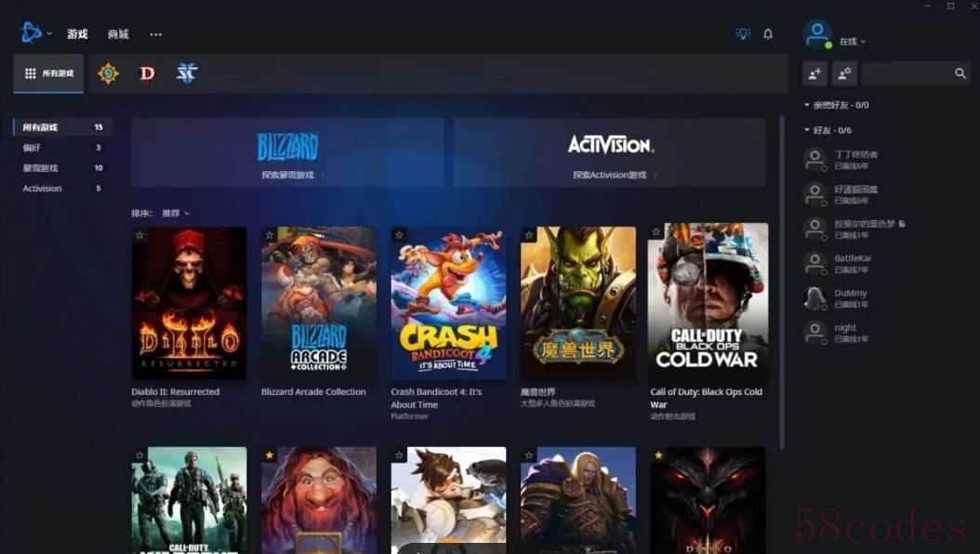Click the BattleKai friend name
The image size is (980, 554).
[853, 258]
